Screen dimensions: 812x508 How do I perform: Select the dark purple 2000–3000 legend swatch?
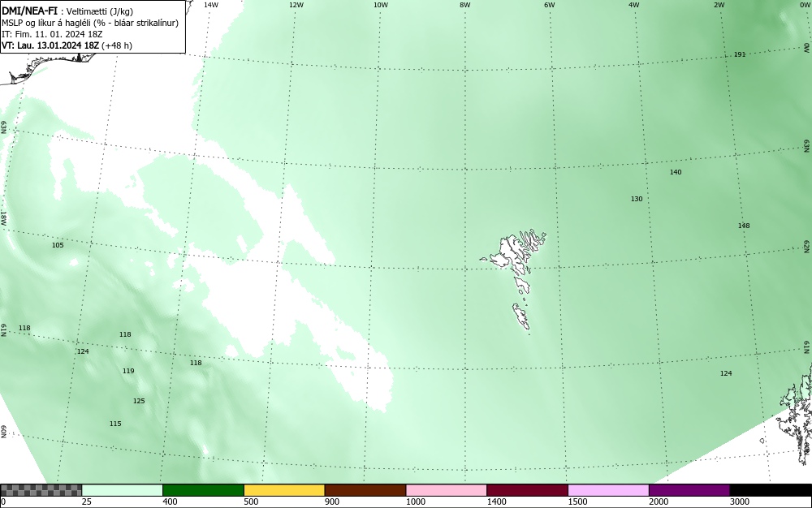pyautogui.click(x=689, y=490)
